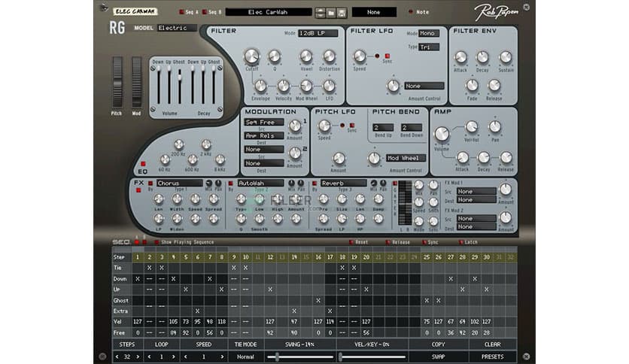Toggle Seq A button
This screenshot has width=629, height=364.
(x=181, y=12)
